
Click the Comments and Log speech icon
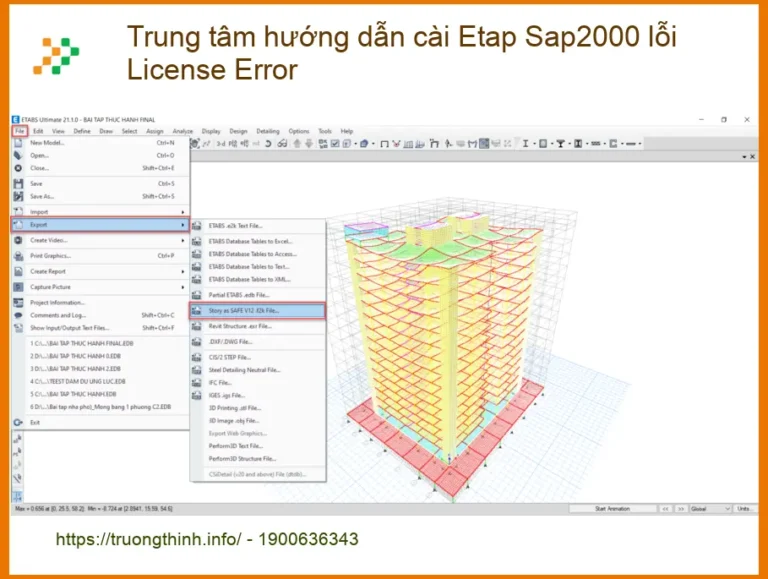pyautogui.click(x=18, y=315)
